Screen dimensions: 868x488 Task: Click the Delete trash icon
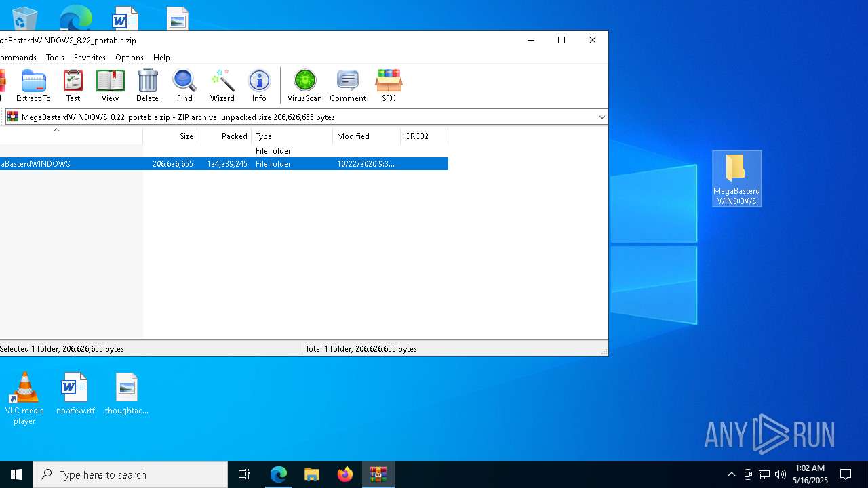(x=147, y=85)
